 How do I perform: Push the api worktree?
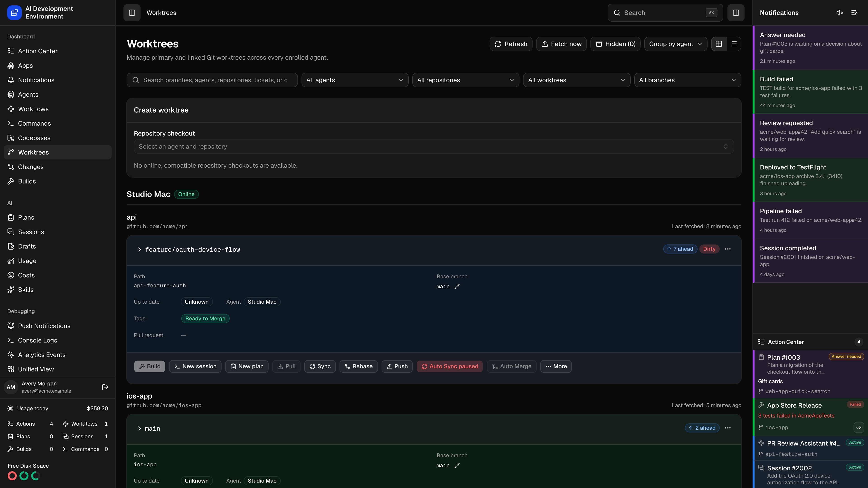coord(397,366)
